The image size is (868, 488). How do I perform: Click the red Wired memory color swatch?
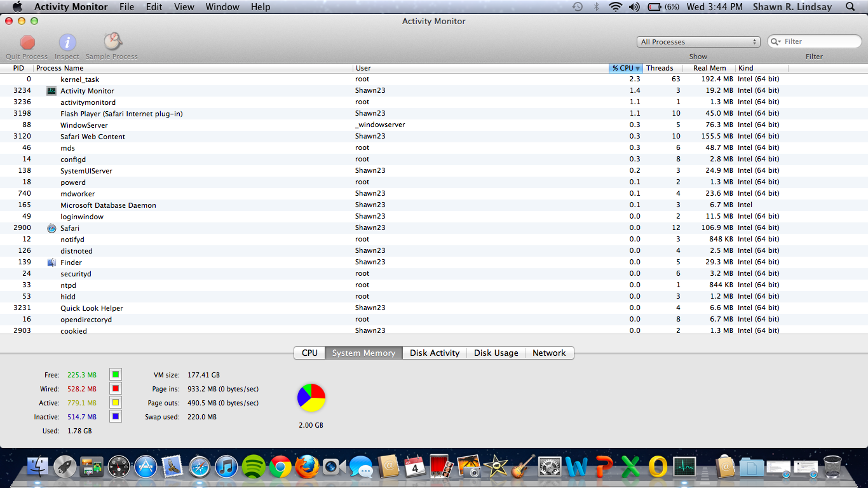[116, 389]
